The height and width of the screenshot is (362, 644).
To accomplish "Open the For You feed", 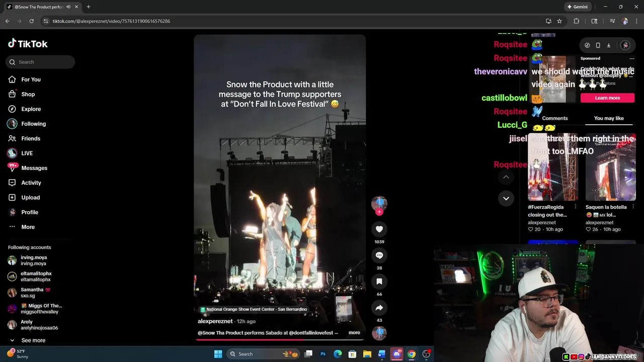I will click(24, 79).
